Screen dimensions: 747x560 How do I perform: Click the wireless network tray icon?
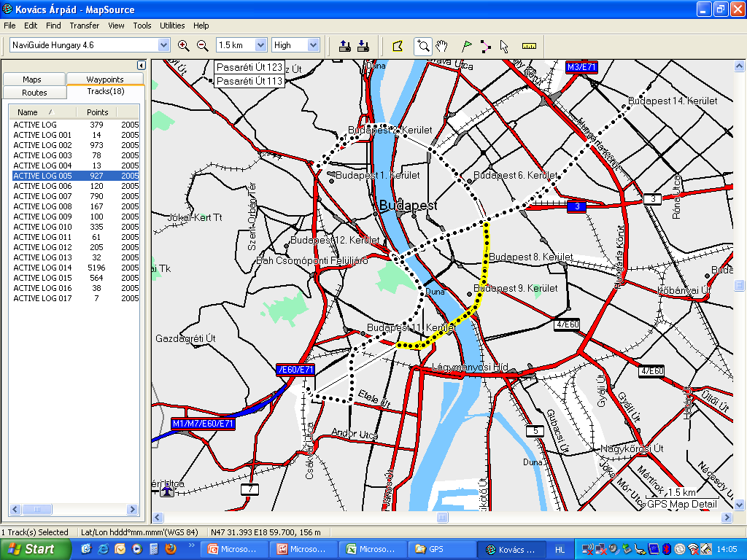tap(693, 549)
